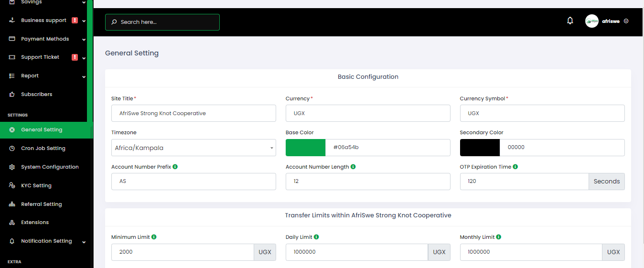Image resolution: width=644 pixels, height=268 pixels.
Task: Click the Seconds unit label
Action: point(607,182)
